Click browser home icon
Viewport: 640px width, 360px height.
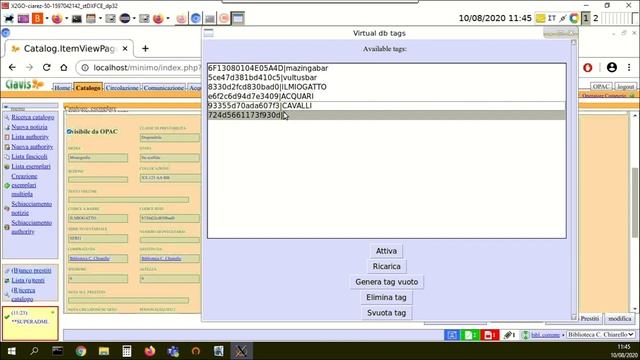pos(64,67)
